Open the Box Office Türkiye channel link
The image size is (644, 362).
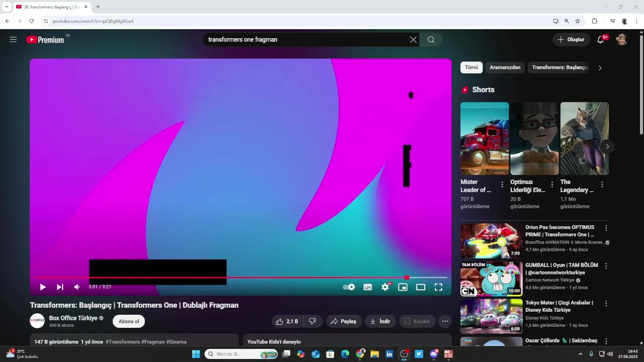[73, 318]
